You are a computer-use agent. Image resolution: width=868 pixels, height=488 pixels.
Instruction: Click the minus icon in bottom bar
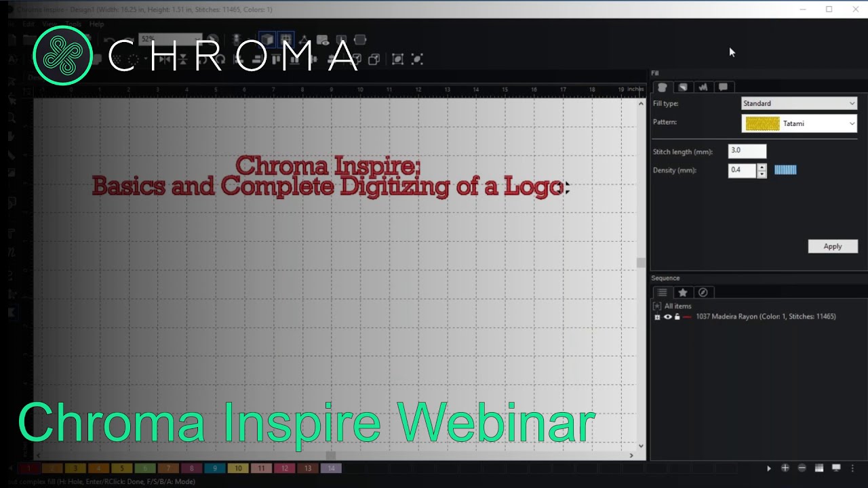(x=802, y=468)
